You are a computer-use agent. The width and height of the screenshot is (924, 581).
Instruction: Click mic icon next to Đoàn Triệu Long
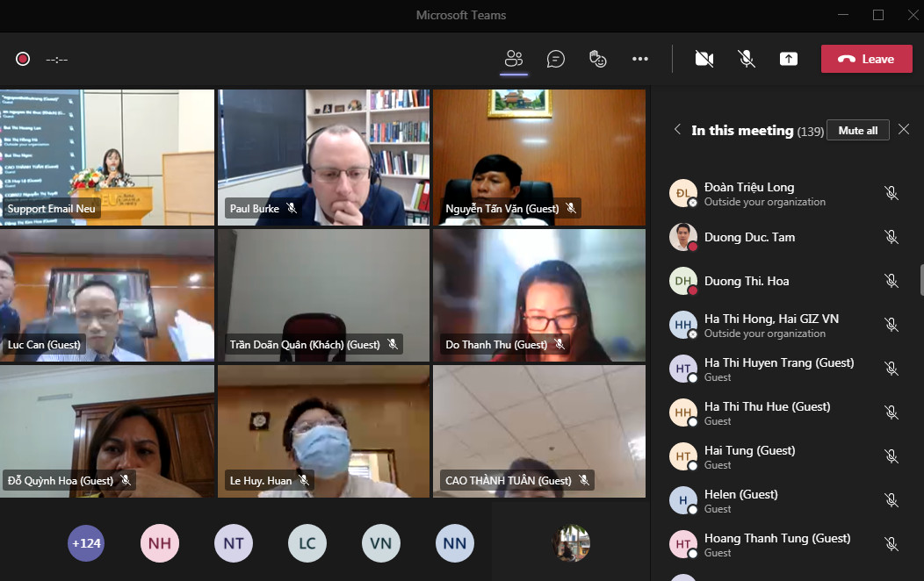click(x=891, y=193)
